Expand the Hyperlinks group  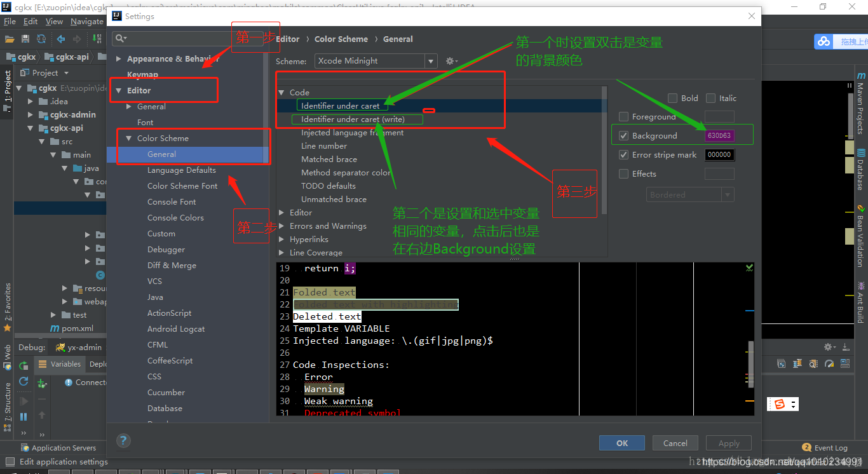point(281,240)
